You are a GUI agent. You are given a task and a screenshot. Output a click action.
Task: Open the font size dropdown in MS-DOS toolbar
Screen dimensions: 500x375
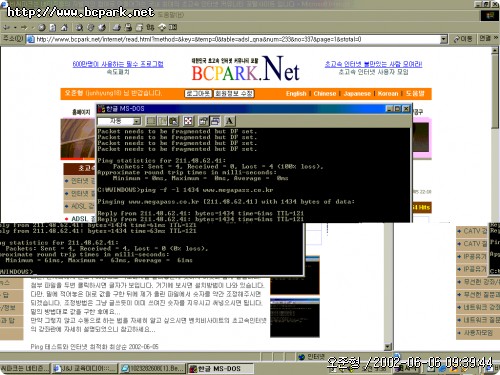coord(137,121)
